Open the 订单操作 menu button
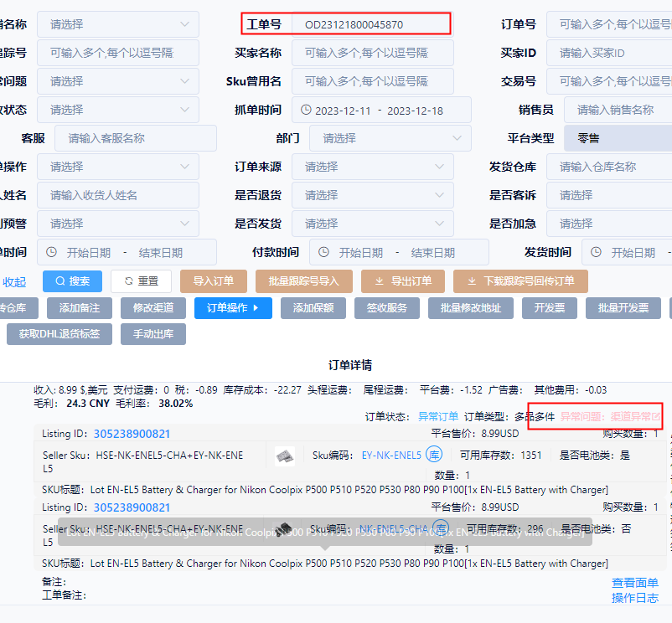The image size is (672, 623). [x=233, y=308]
